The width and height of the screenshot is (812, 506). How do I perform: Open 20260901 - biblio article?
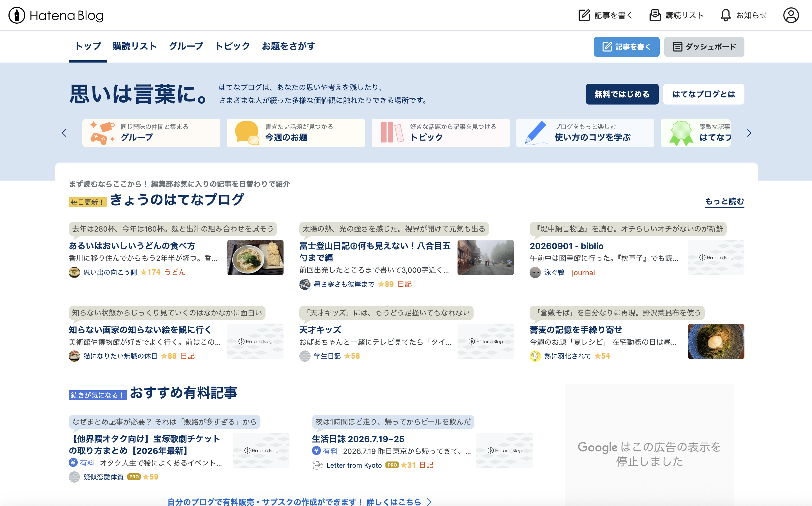tap(566, 246)
